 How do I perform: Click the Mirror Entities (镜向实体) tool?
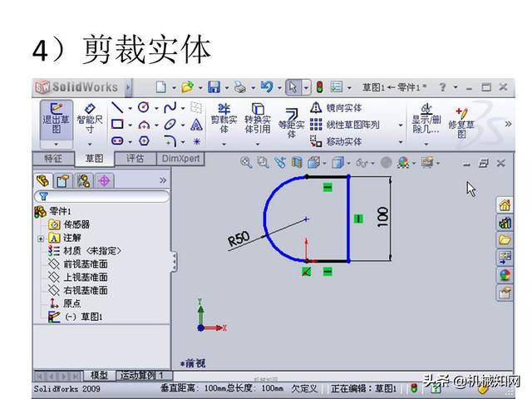tap(337, 108)
